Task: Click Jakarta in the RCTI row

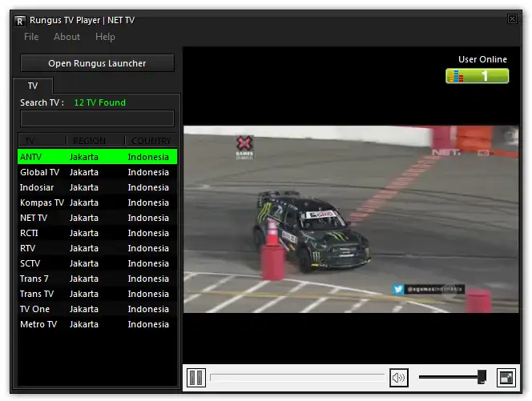Action: tap(84, 233)
